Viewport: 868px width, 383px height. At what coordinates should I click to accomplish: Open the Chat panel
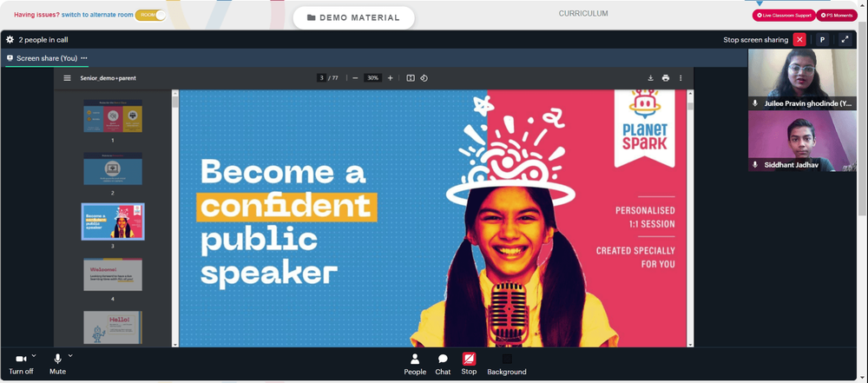point(443,364)
